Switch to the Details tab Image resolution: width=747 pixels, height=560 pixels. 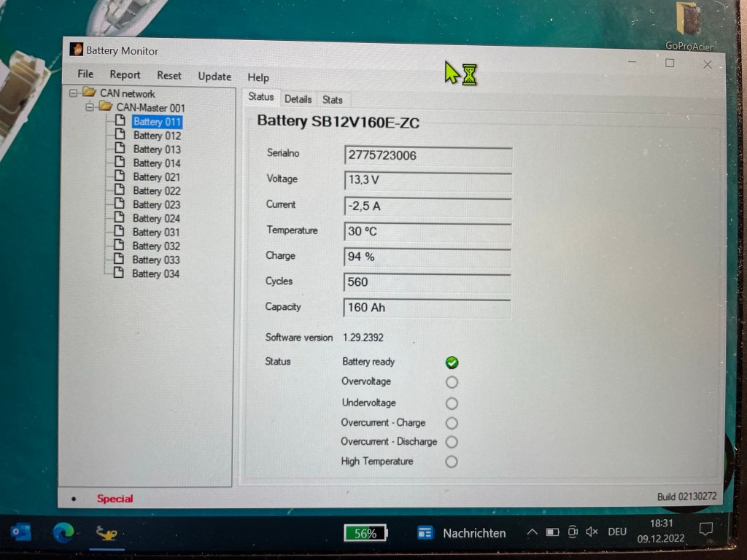pyautogui.click(x=298, y=99)
